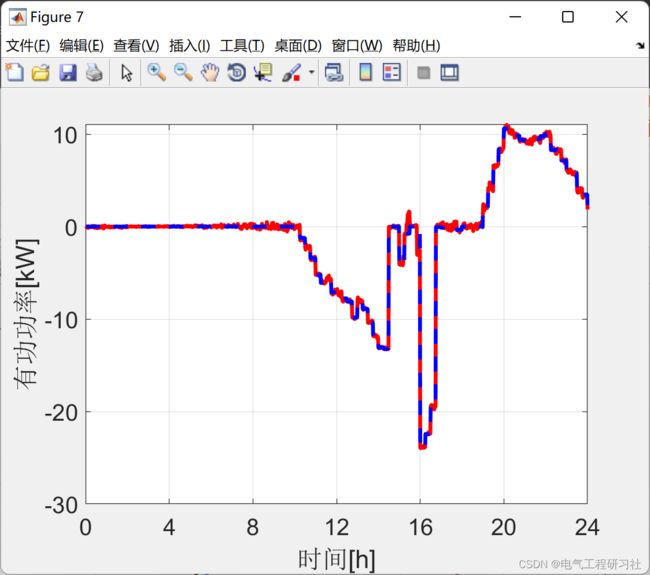Open the 帮助(H) menu
This screenshot has height=575, width=650.
pyautogui.click(x=416, y=46)
